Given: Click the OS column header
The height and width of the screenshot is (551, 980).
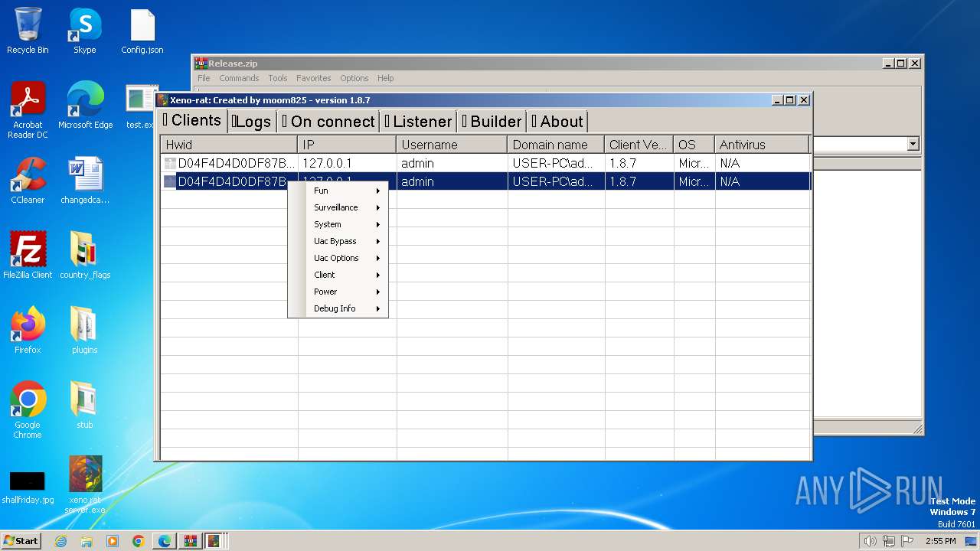Looking at the screenshot, I should point(694,145).
